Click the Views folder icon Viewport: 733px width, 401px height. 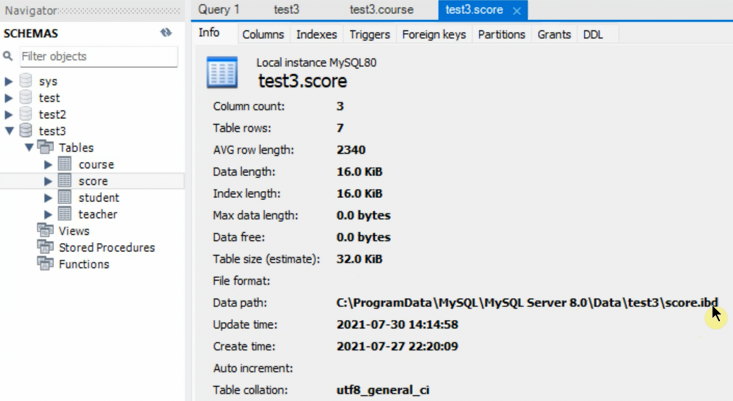click(x=45, y=231)
